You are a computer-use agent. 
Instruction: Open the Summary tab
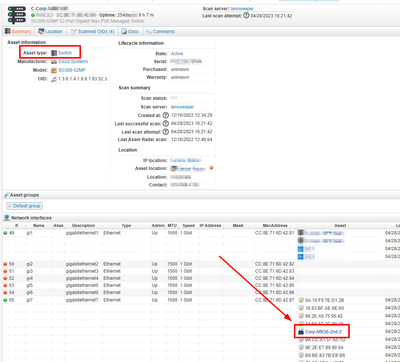coord(18,31)
